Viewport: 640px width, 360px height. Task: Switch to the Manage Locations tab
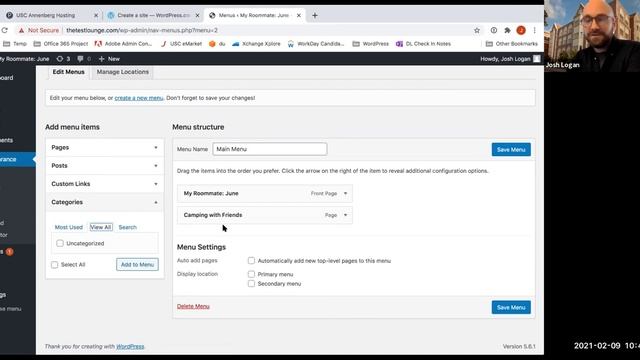pos(122,72)
